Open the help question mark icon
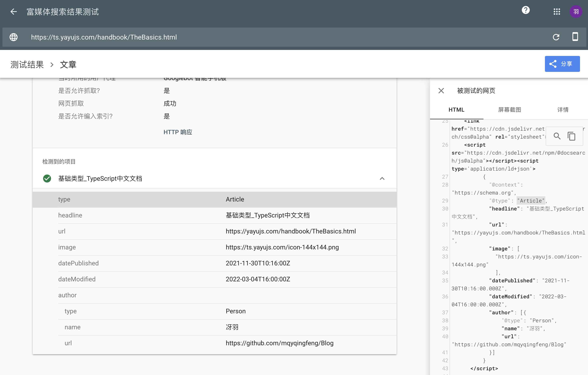 click(526, 10)
